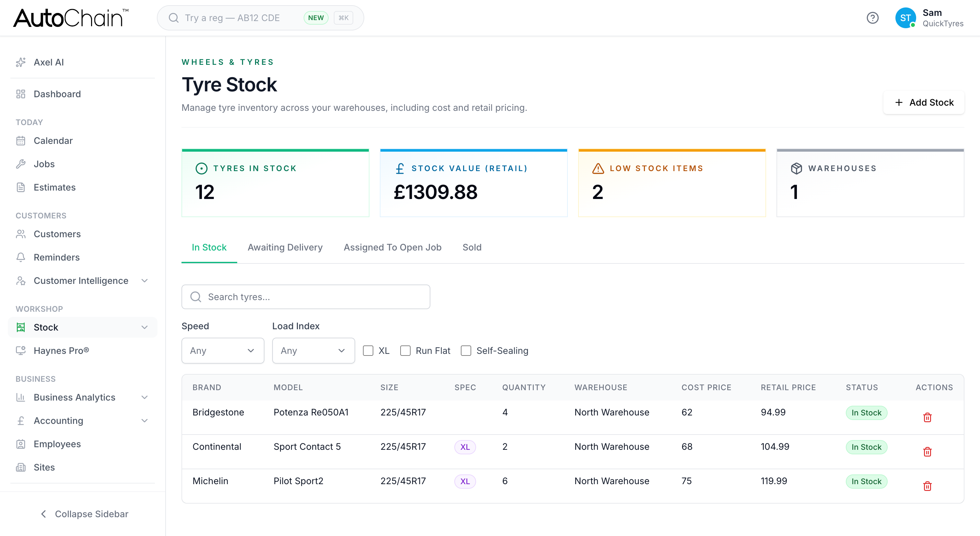Go to Dashboard in the sidebar
This screenshot has width=980, height=536.
(82, 94)
